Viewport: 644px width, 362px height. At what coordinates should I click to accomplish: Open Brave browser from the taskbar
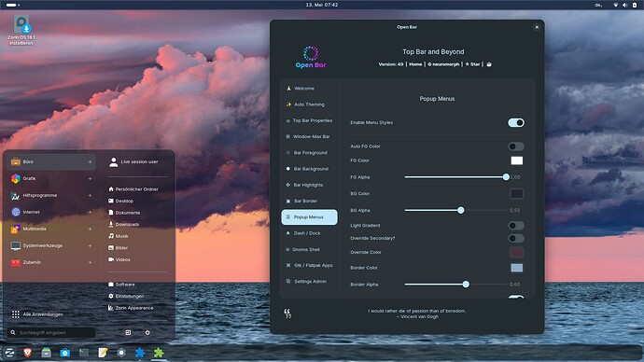point(27,352)
